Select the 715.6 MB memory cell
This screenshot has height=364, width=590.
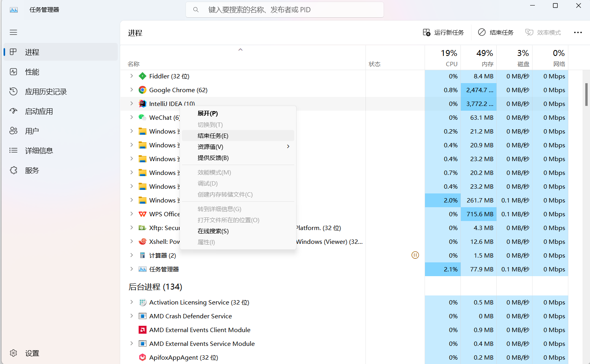479,214
